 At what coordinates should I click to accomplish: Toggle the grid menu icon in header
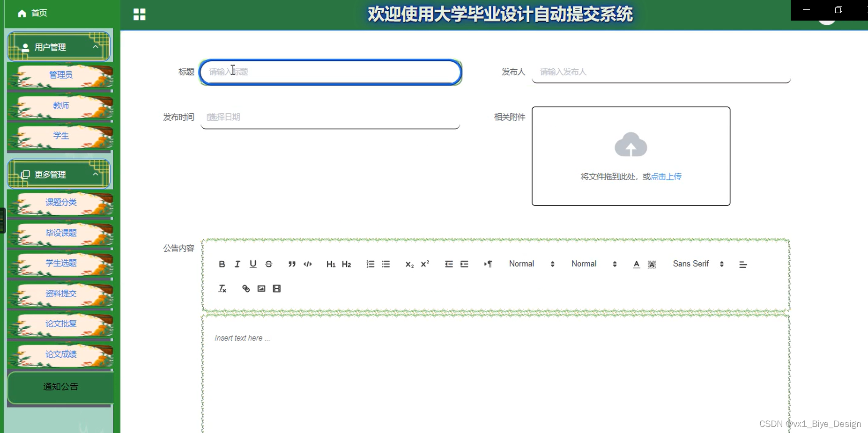click(x=140, y=15)
